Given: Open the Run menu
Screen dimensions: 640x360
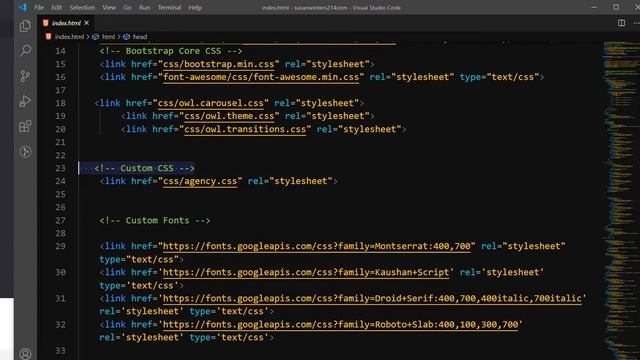Looking at the screenshot, I should [x=144, y=7].
